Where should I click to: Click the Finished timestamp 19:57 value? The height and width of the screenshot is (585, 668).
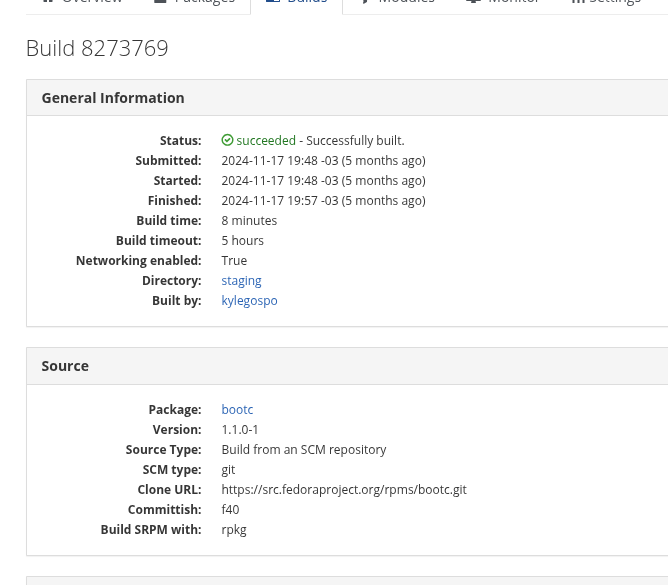tap(323, 201)
